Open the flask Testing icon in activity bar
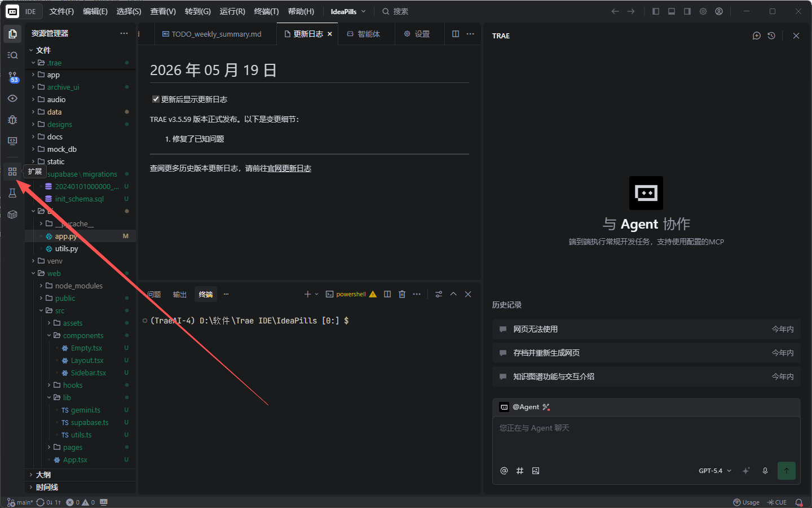Viewport: 812px width, 508px height. point(12,193)
